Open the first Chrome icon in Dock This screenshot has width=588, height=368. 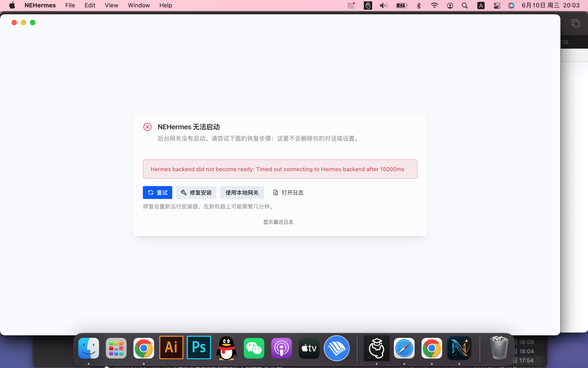144,348
